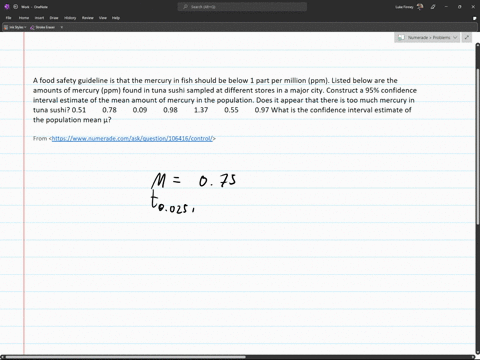Toggle full page view expand button
This screenshot has width=480, height=360.
(x=467, y=38)
